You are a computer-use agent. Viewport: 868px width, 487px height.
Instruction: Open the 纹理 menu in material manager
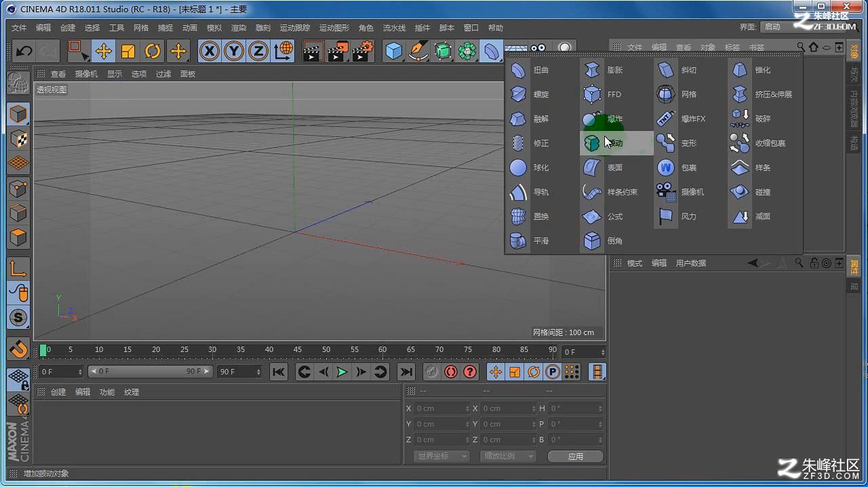click(132, 392)
